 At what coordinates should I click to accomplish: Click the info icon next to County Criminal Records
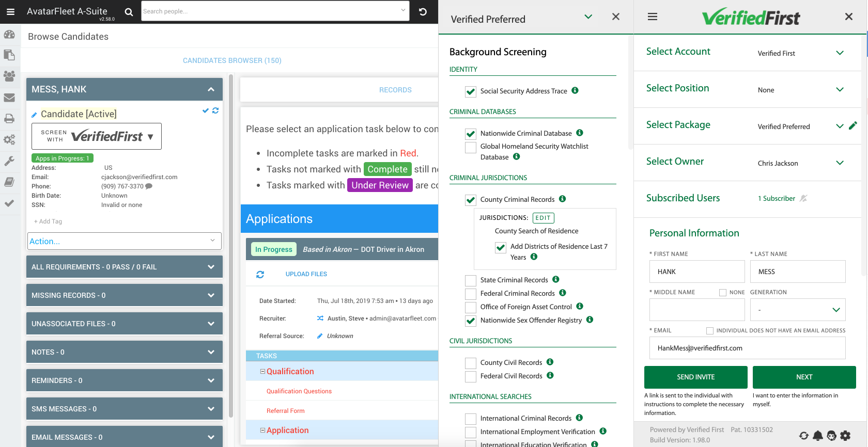[x=563, y=199]
